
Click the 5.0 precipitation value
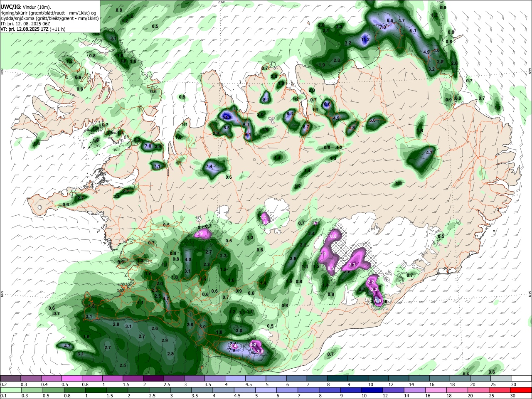pyautogui.click(x=372, y=121)
